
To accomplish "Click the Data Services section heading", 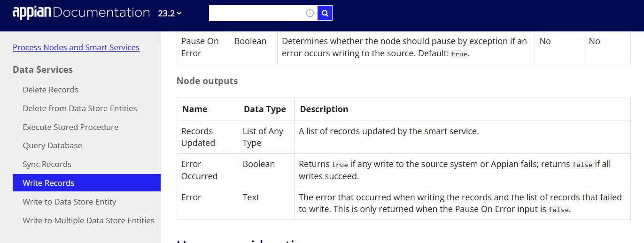I will pos(43,69).
